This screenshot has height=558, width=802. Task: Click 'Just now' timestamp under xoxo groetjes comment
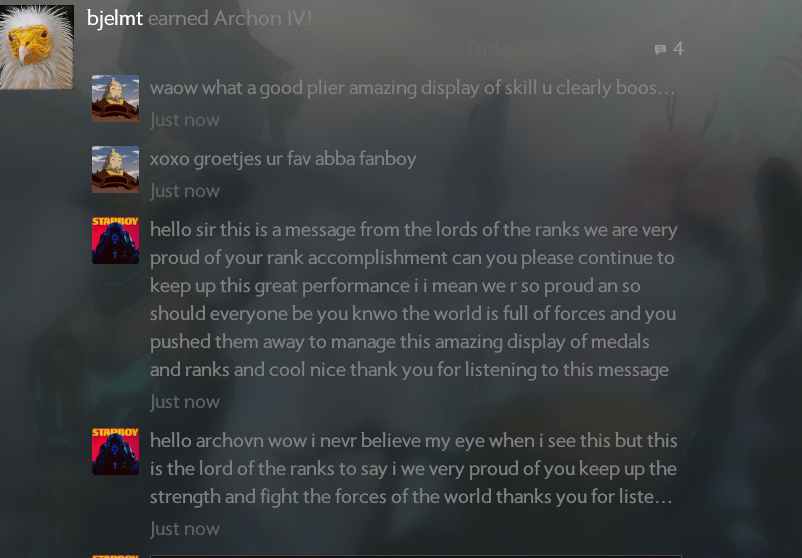pyautogui.click(x=185, y=191)
